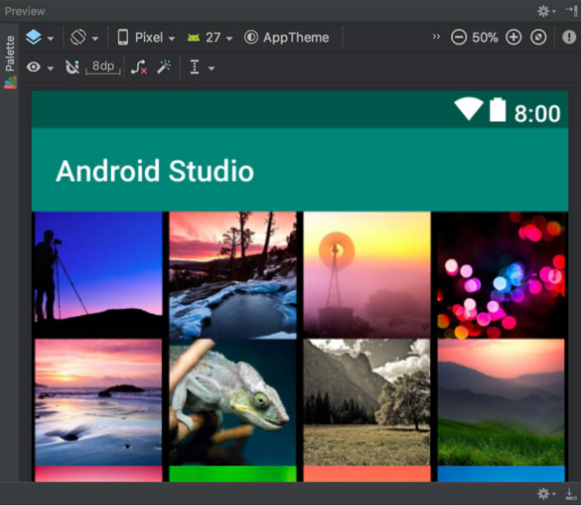Click the clear all constraints icon

pos(139,67)
